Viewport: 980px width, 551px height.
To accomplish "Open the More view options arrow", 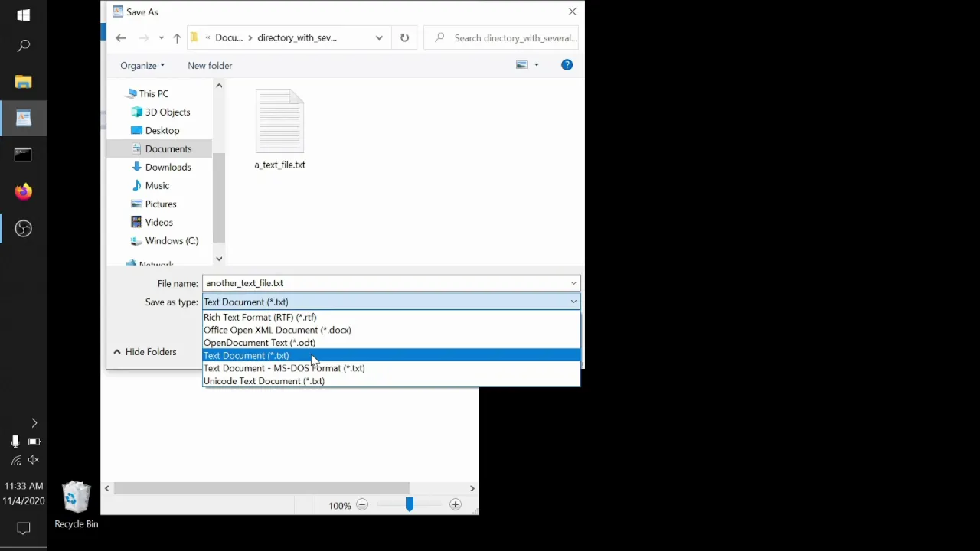I will [537, 65].
